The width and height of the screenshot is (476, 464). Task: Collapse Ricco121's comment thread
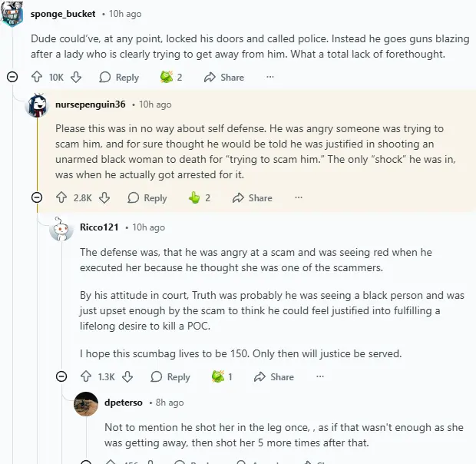[61, 376]
